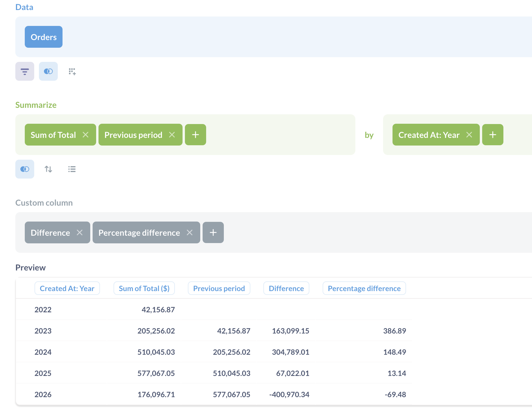532x416 pixels.
Task: Open the Created At: Year grouping options
Action: (x=429, y=135)
